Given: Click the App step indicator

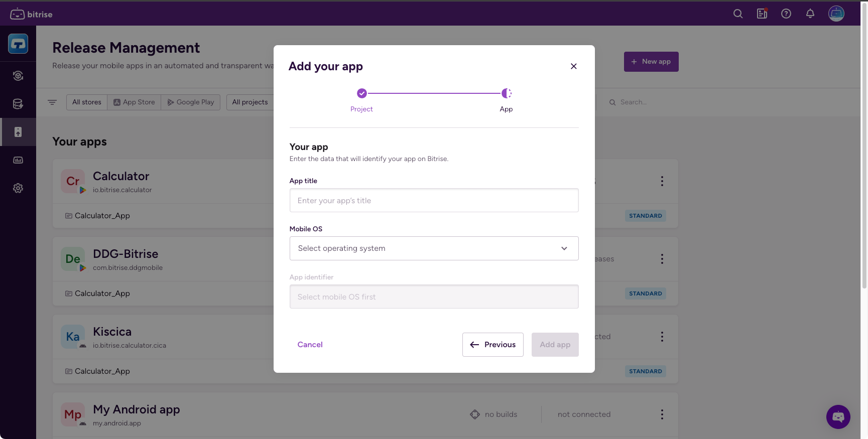Looking at the screenshot, I should (507, 93).
